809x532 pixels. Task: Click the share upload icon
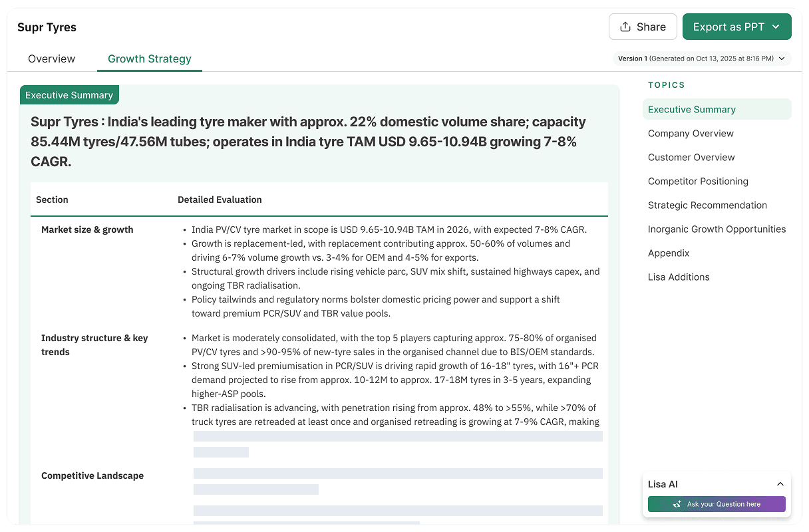[625, 27]
